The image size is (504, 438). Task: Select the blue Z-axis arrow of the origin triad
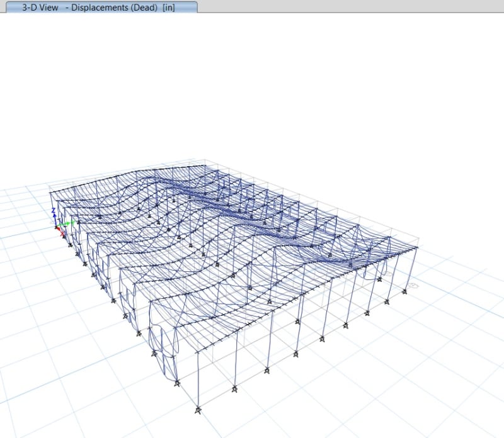55,215
